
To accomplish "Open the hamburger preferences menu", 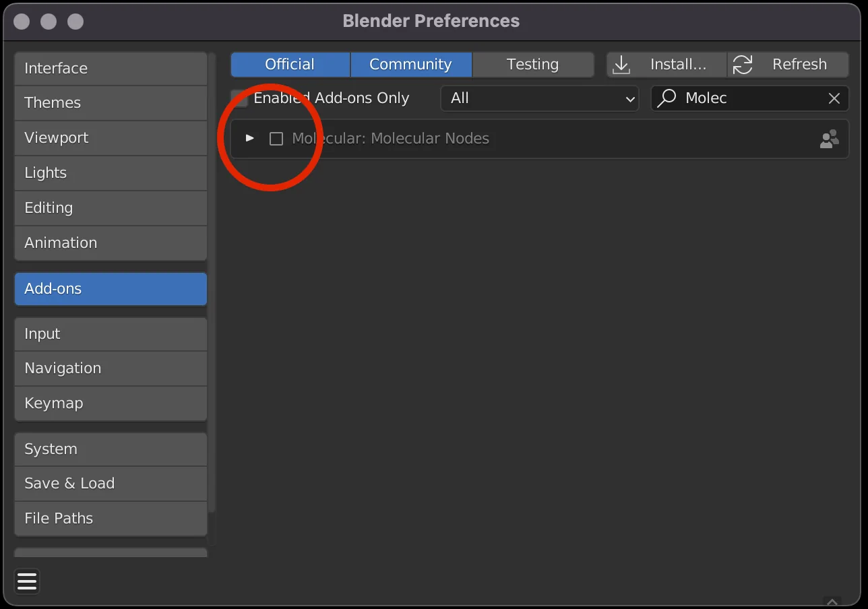I will tap(27, 581).
